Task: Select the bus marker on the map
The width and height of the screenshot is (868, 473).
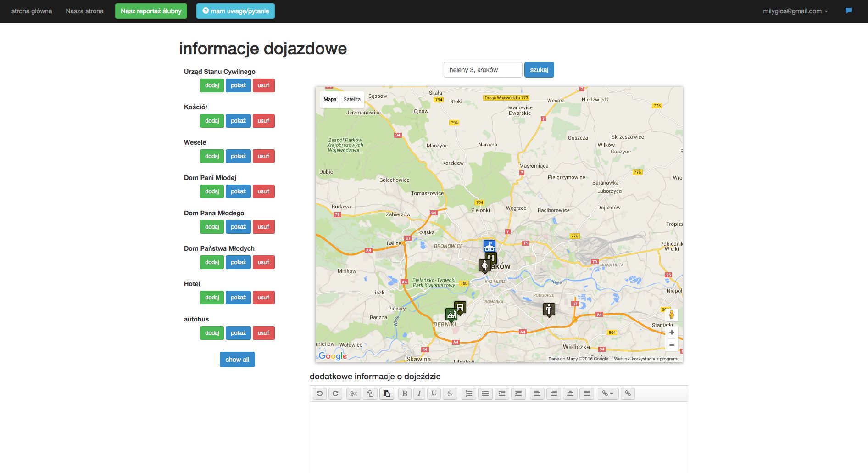Action: click(x=460, y=307)
